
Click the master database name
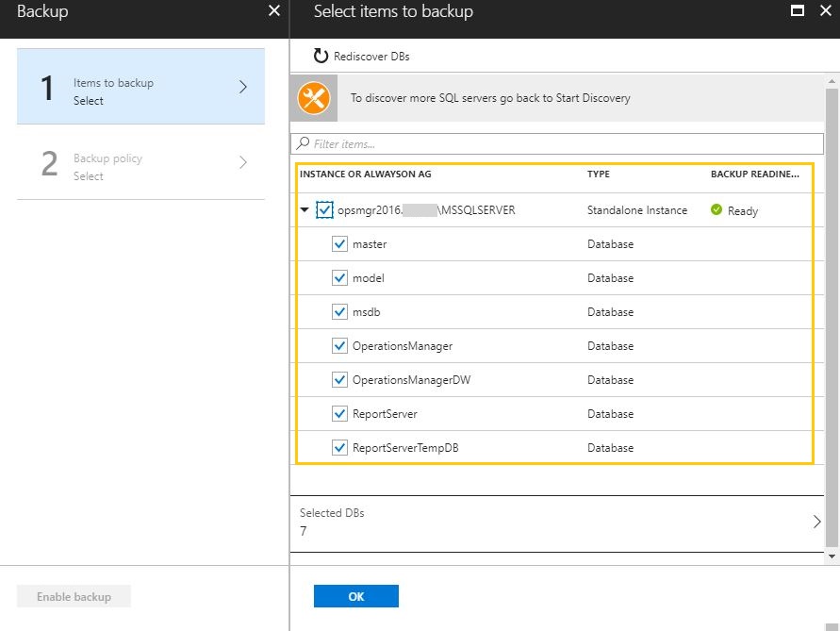pos(370,244)
